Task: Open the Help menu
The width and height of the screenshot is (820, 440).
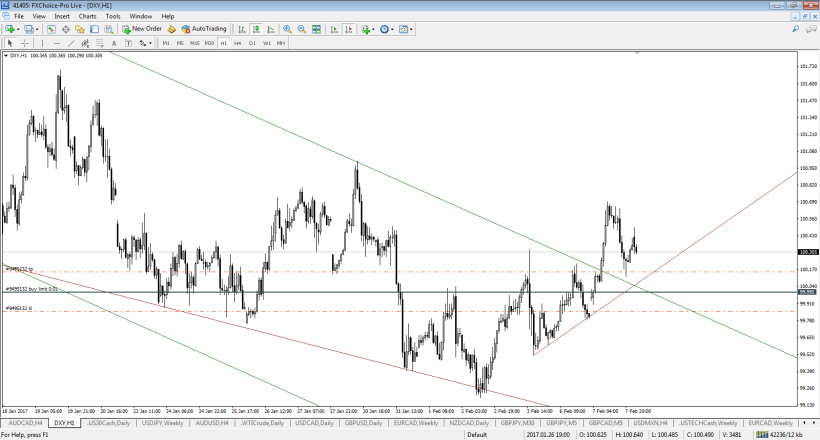Action: click(x=167, y=16)
